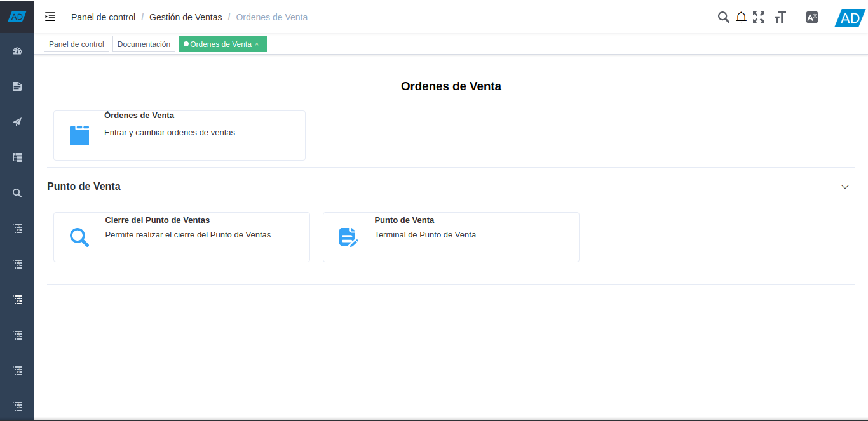Close the Ordenes de Venta tab
The image size is (868, 421).
[258, 44]
